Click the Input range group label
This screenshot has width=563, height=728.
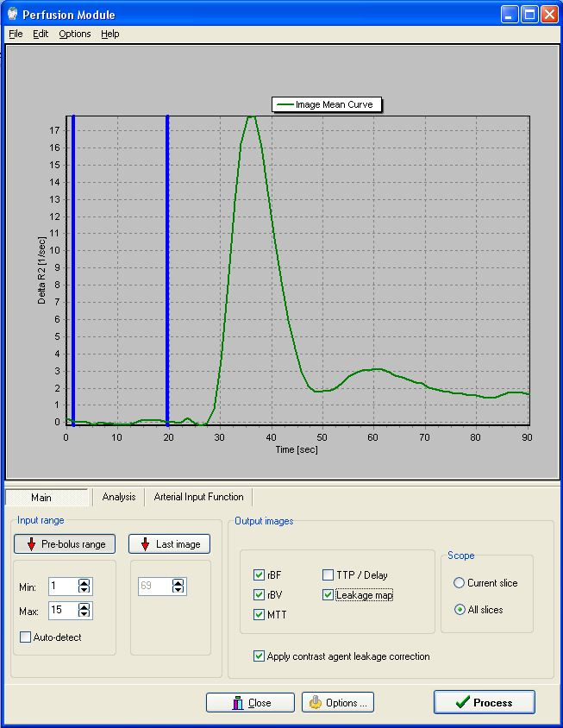(41, 520)
